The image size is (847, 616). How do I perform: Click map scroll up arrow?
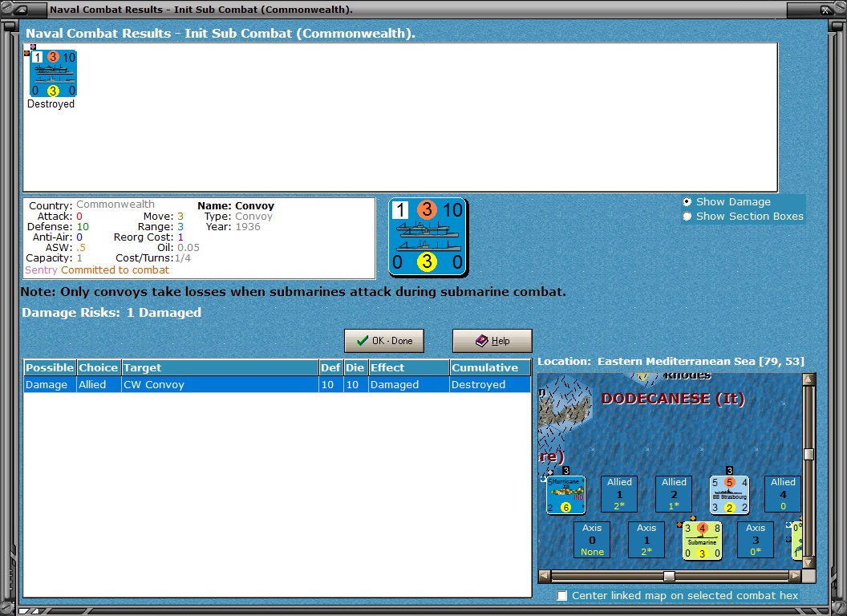click(x=808, y=379)
